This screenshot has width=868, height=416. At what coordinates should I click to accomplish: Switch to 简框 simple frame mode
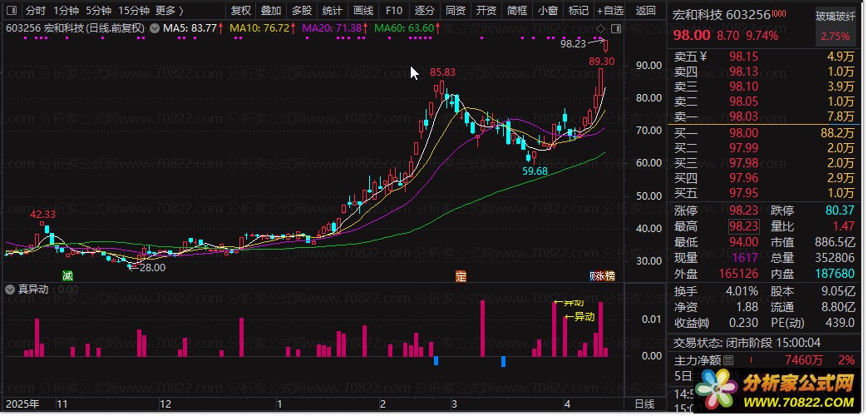tap(516, 10)
